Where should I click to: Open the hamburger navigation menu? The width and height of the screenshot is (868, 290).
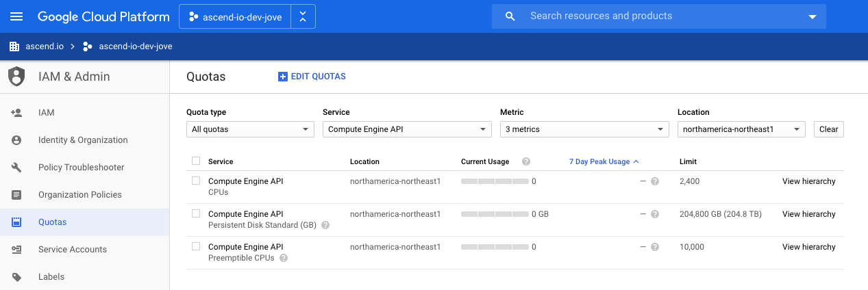[16, 16]
